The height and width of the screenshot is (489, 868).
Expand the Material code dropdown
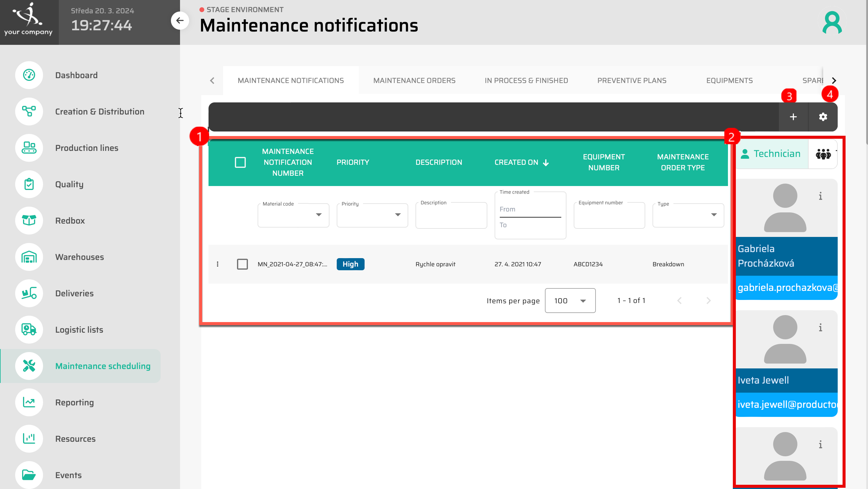click(318, 215)
